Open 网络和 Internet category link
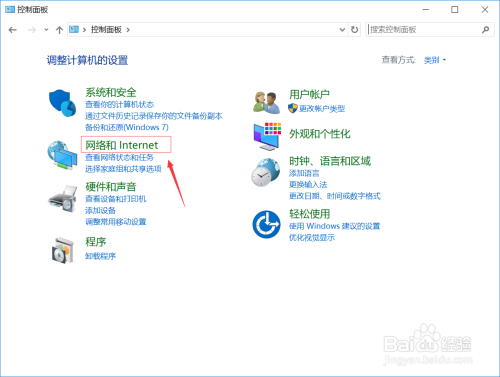This screenshot has width=500, height=377. point(122,145)
